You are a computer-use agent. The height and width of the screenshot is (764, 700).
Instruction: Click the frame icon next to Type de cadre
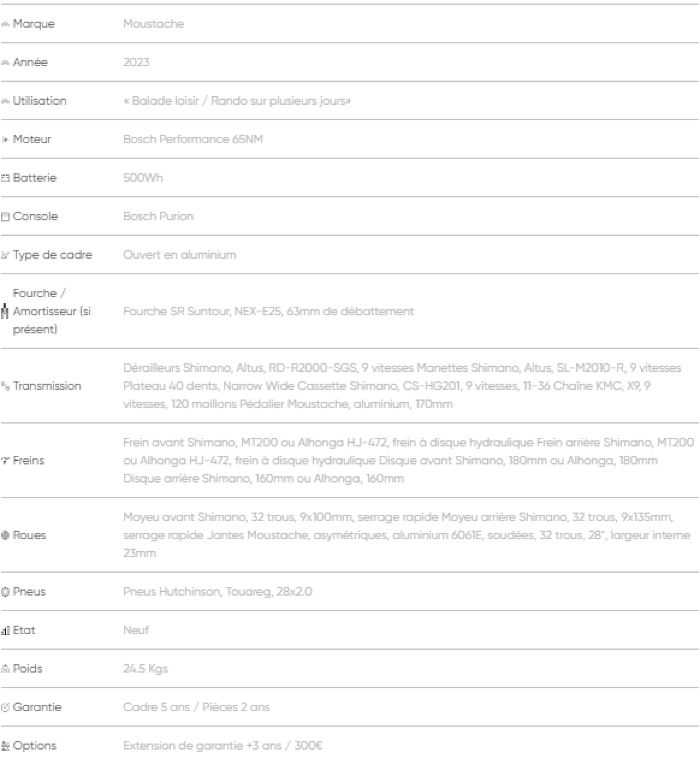pyautogui.click(x=5, y=255)
